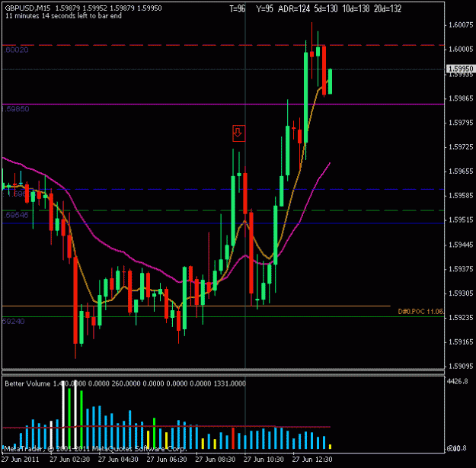The image size is (476, 468).
Task: Click the .59645 level label
Action: click(16, 215)
